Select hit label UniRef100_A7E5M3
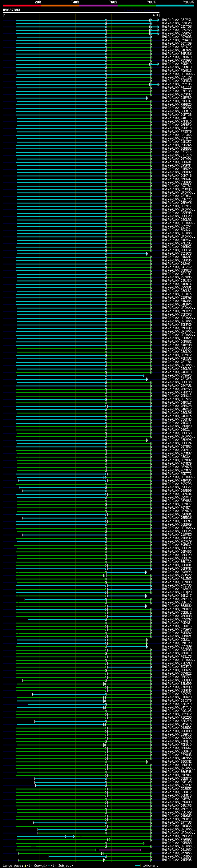The width and height of the screenshot is (197, 868). pyautogui.click(x=176, y=663)
